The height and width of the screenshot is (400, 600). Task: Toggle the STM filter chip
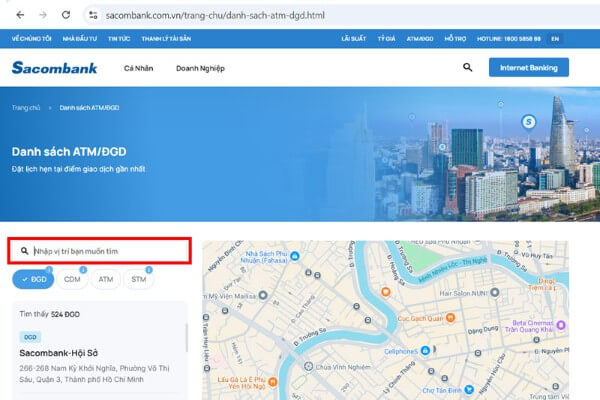click(139, 279)
